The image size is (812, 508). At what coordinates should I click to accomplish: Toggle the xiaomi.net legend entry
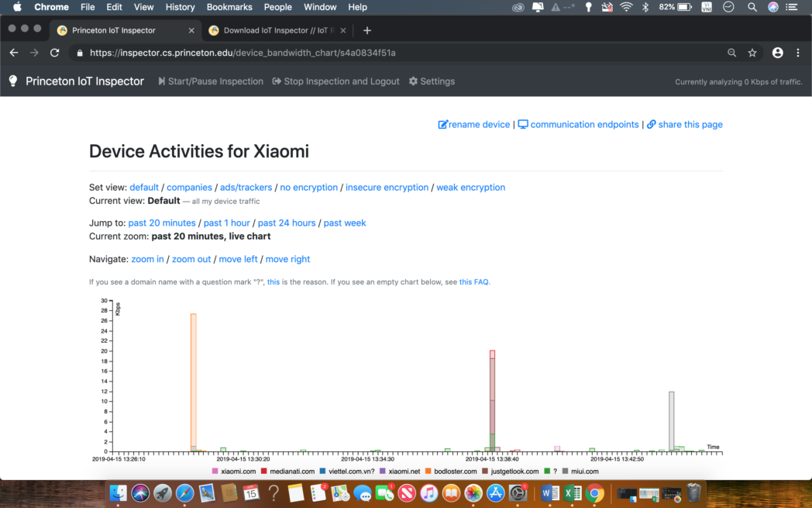400,472
